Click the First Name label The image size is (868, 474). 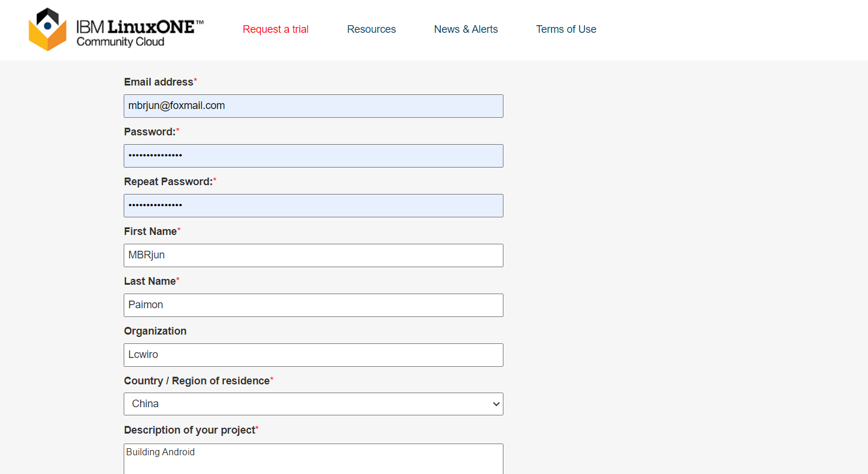click(x=150, y=231)
